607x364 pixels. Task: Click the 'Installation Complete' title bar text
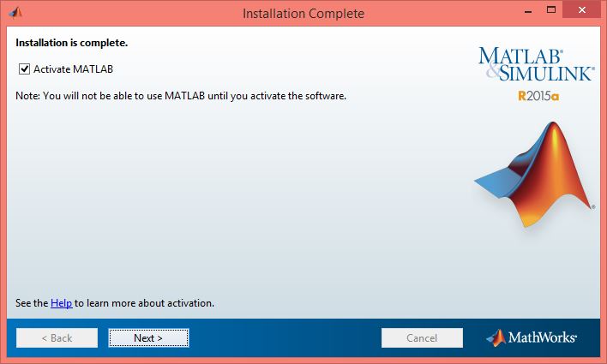(x=303, y=14)
